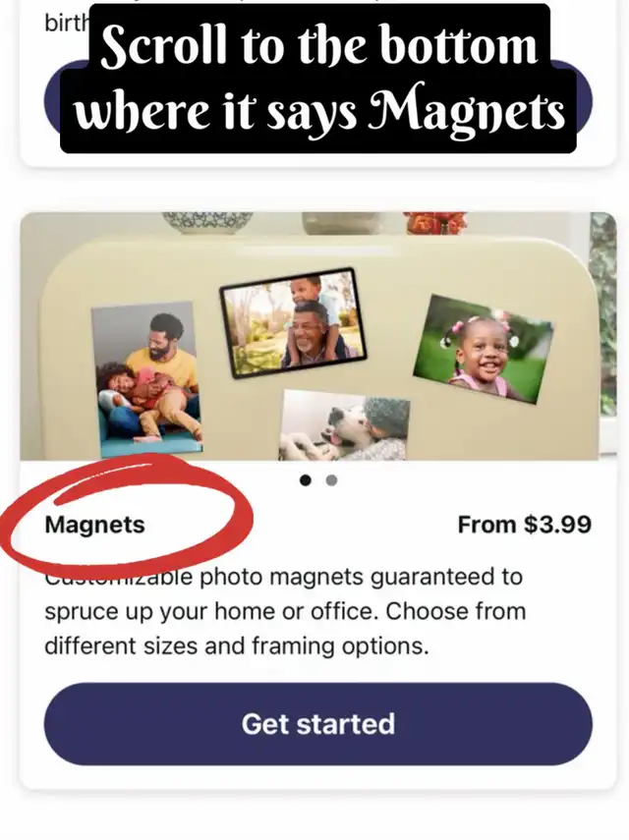Click the blue patterned vase atop the fridge
This screenshot has width=629, height=840.
pos(207,222)
